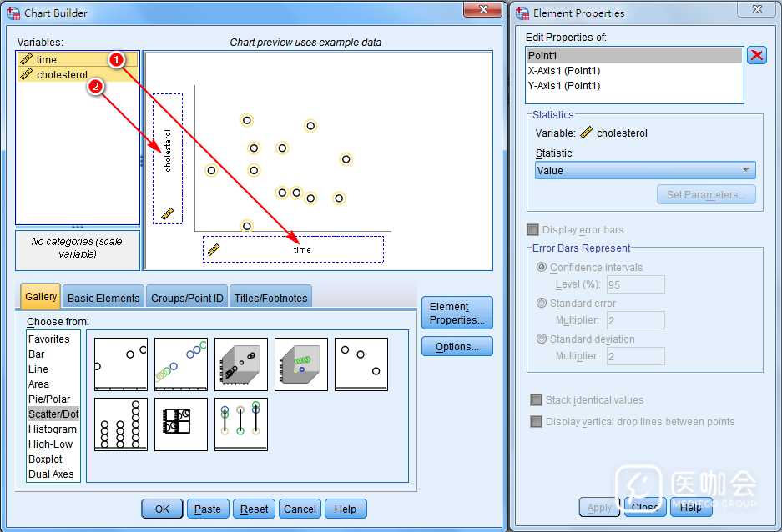782x532 pixels.
Task: Choose the Summary Point Plot thumbnail
Action: 361,364
